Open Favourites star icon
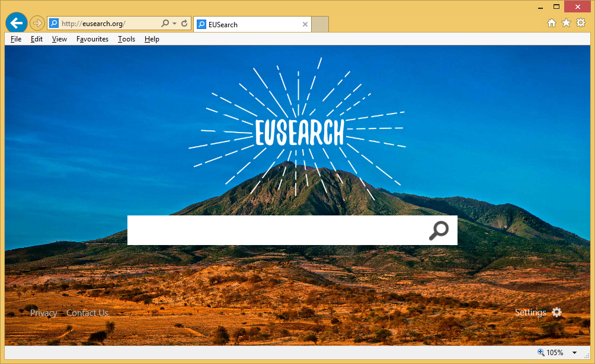595x364 pixels. pyautogui.click(x=566, y=23)
